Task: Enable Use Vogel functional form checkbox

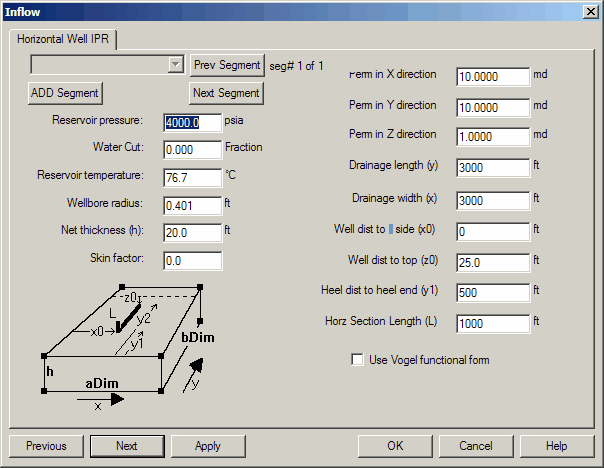Action: [x=357, y=360]
